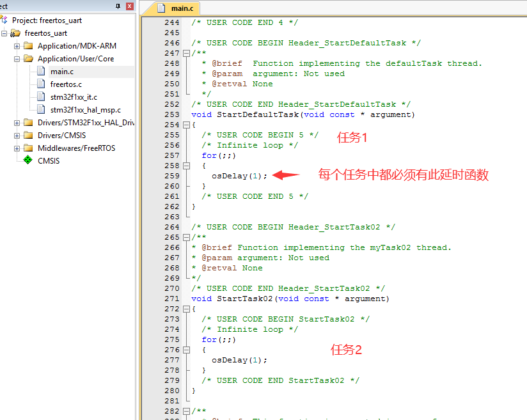Click the main.c file icon in tree

[41, 71]
